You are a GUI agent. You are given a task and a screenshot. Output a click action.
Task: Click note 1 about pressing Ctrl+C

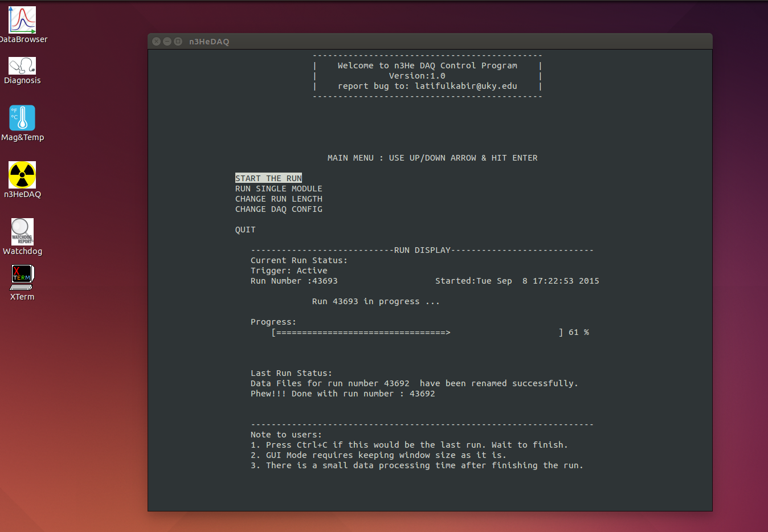point(409,445)
